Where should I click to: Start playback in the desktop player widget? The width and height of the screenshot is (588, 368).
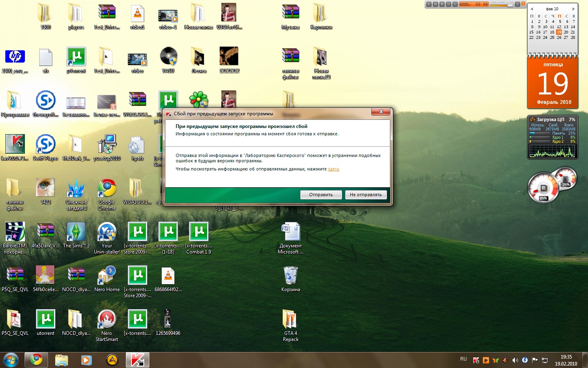coord(429,4)
